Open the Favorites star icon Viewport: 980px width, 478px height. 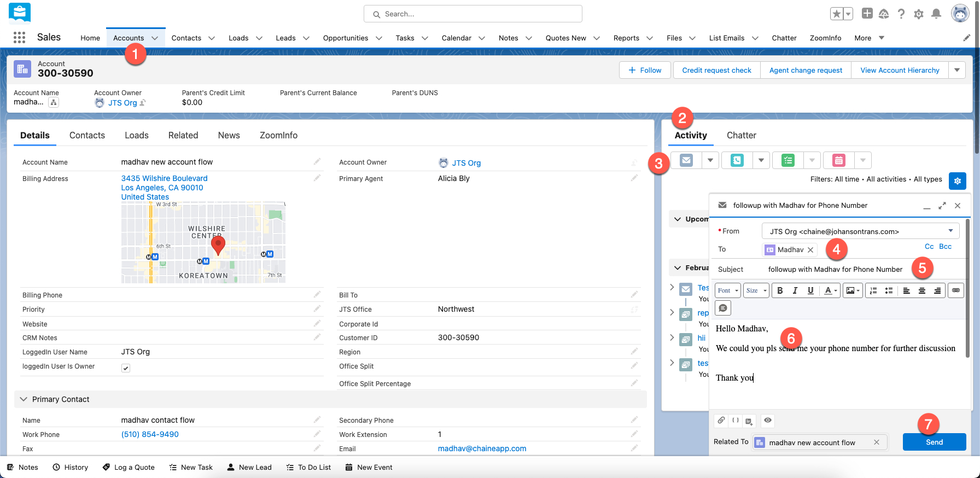(x=836, y=14)
